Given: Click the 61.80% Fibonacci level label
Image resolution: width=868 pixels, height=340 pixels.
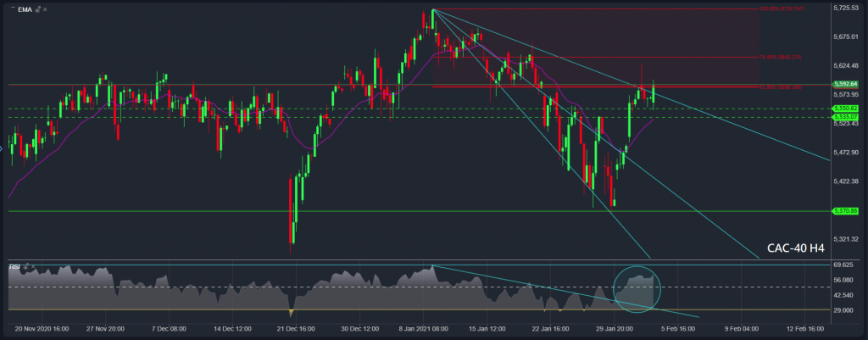Looking at the screenshot, I should tap(780, 86).
